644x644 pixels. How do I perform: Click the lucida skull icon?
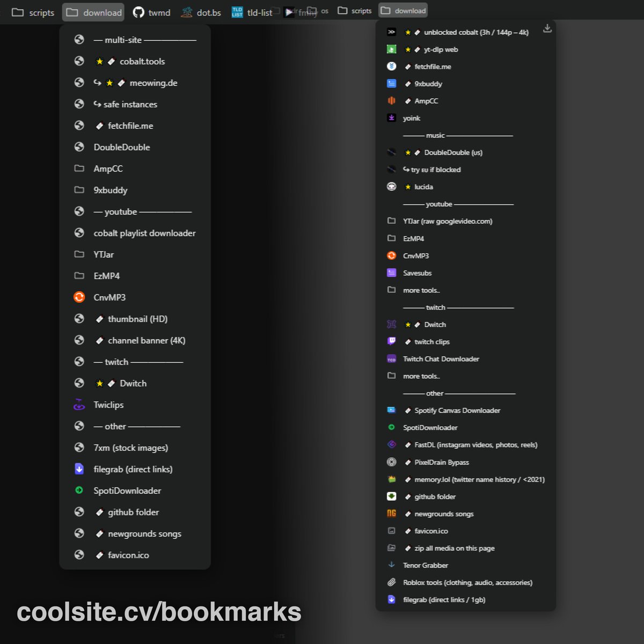tap(391, 187)
